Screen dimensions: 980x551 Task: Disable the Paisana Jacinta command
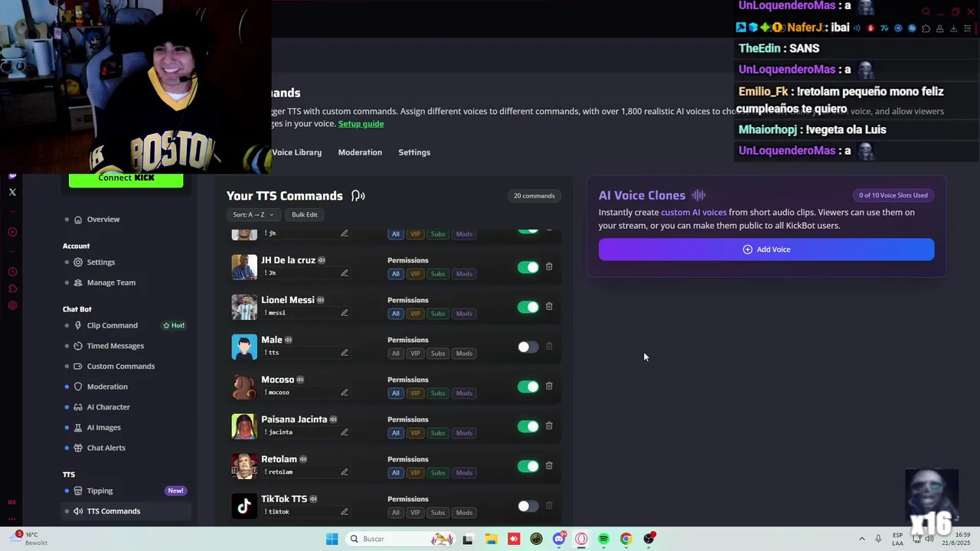(x=528, y=426)
